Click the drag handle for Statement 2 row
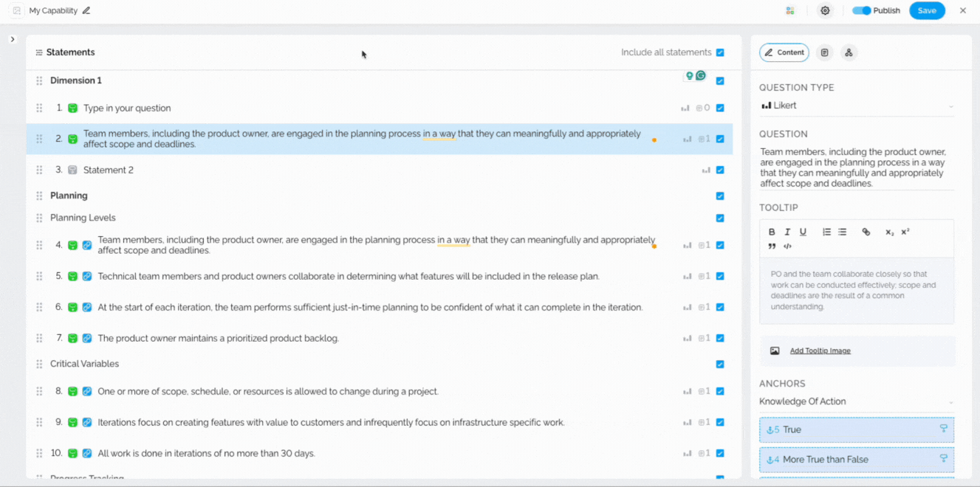The image size is (980, 487). click(x=39, y=170)
